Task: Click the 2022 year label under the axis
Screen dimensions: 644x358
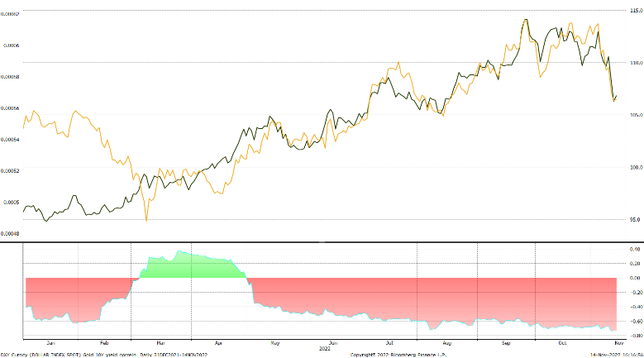Action: point(324,349)
